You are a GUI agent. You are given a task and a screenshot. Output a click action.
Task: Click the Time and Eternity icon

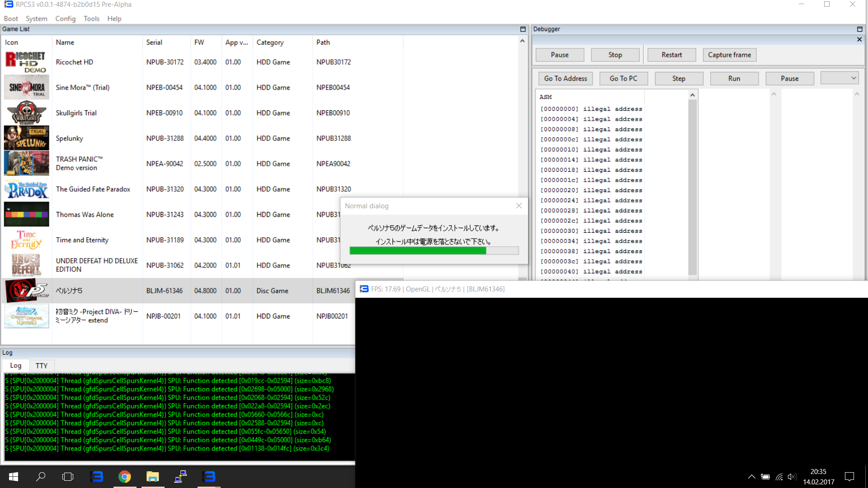(x=26, y=239)
